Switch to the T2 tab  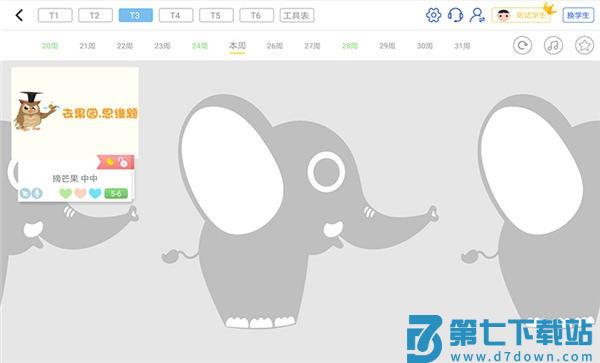[x=95, y=15]
